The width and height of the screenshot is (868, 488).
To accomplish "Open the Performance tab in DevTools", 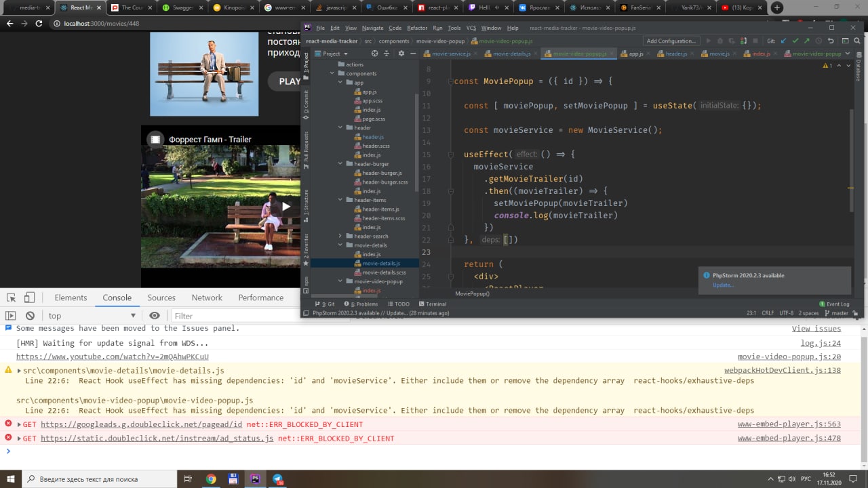I will click(261, 298).
